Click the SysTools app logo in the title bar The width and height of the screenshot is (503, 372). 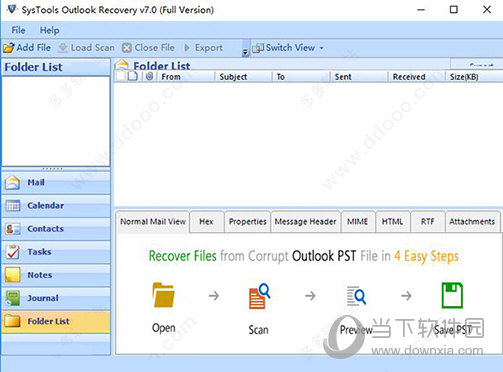coord(12,9)
